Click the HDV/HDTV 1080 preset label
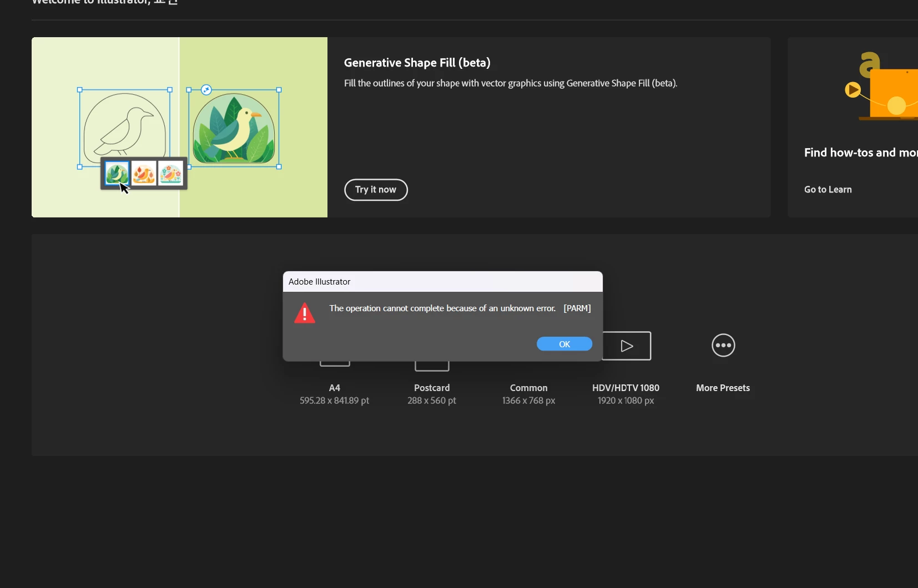This screenshot has height=588, width=918. 626,388
